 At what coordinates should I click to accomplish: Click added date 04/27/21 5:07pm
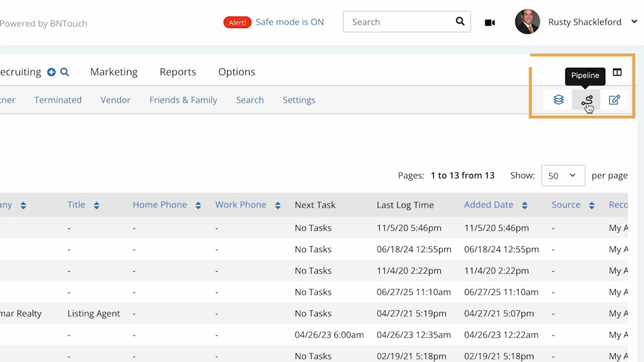(x=499, y=313)
